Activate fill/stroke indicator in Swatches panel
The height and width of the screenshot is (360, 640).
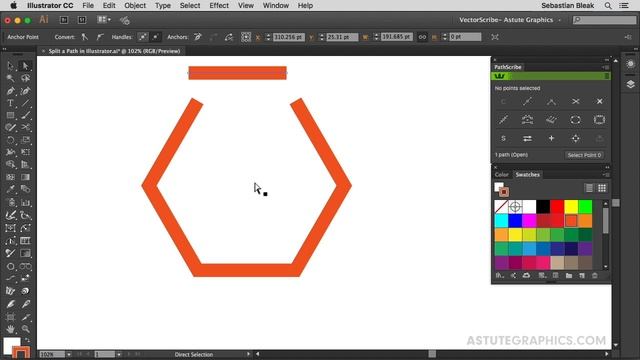point(501,189)
